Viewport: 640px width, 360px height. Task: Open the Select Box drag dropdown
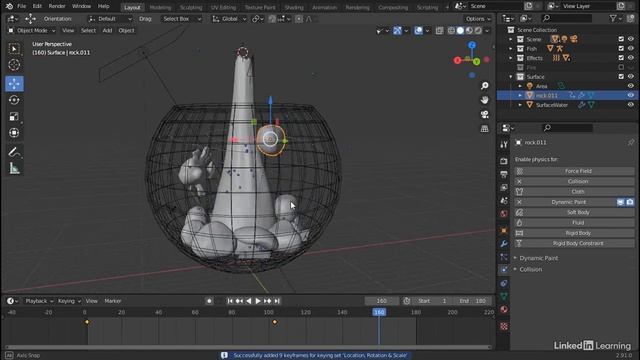tap(181, 19)
